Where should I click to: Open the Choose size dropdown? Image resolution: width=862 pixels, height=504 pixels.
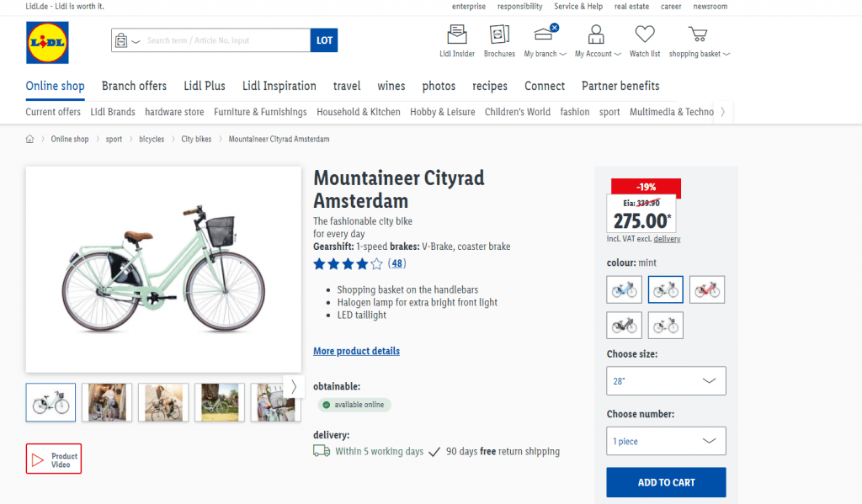click(665, 380)
